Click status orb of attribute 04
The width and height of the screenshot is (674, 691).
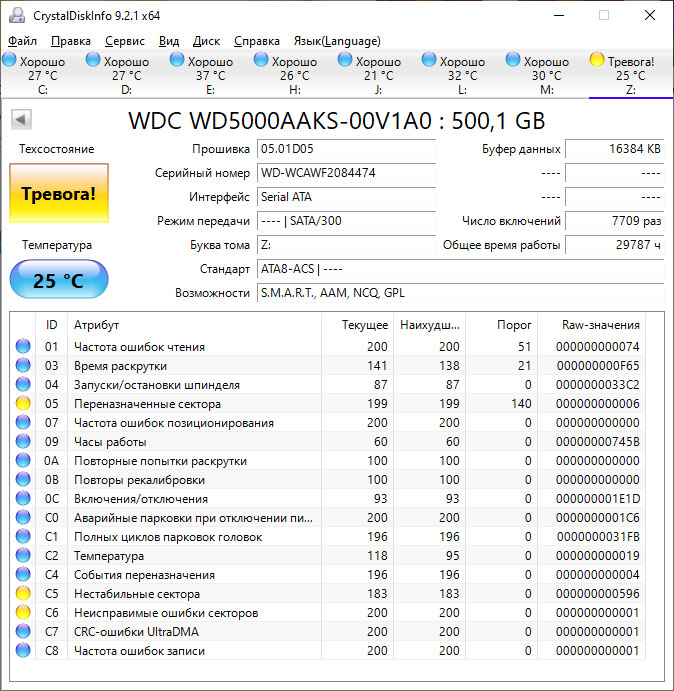pyautogui.click(x=23, y=384)
